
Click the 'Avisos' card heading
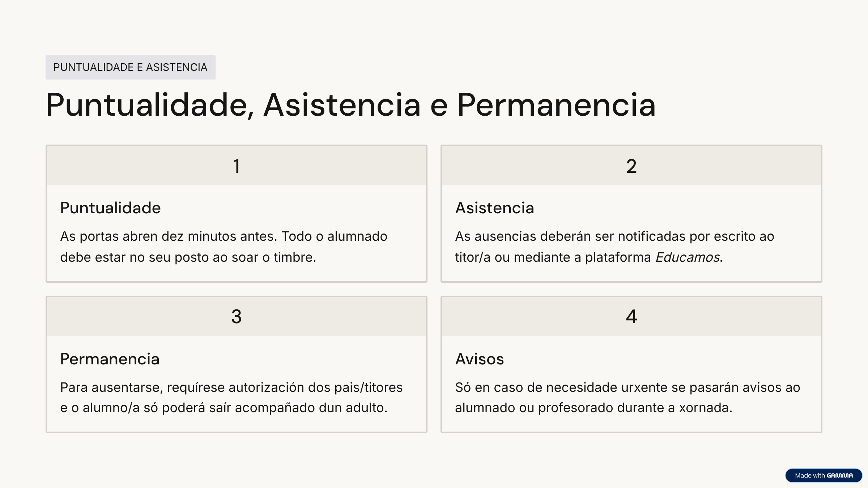(x=479, y=359)
